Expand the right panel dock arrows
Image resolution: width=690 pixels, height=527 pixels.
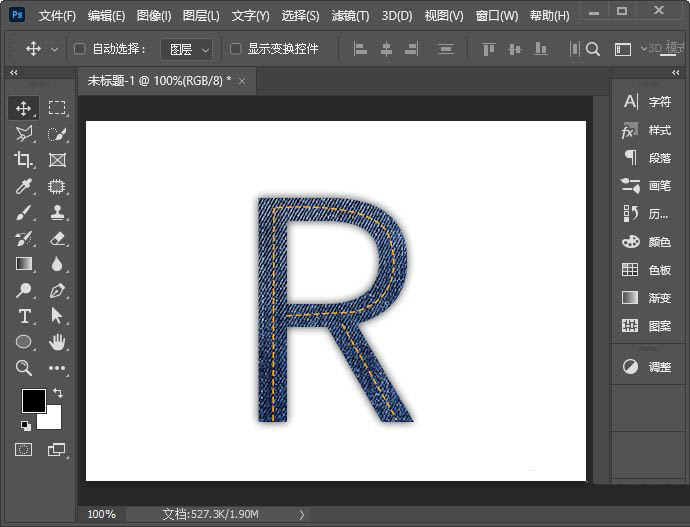[675, 72]
